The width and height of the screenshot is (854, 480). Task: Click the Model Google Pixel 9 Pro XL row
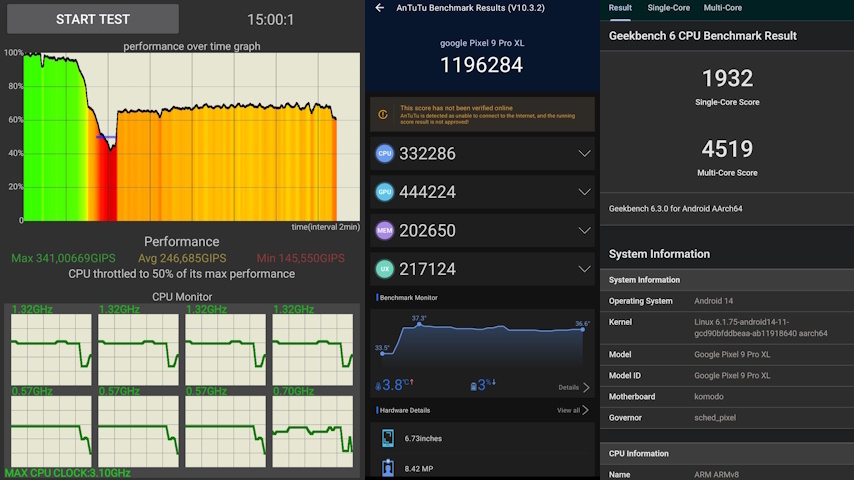click(x=727, y=354)
